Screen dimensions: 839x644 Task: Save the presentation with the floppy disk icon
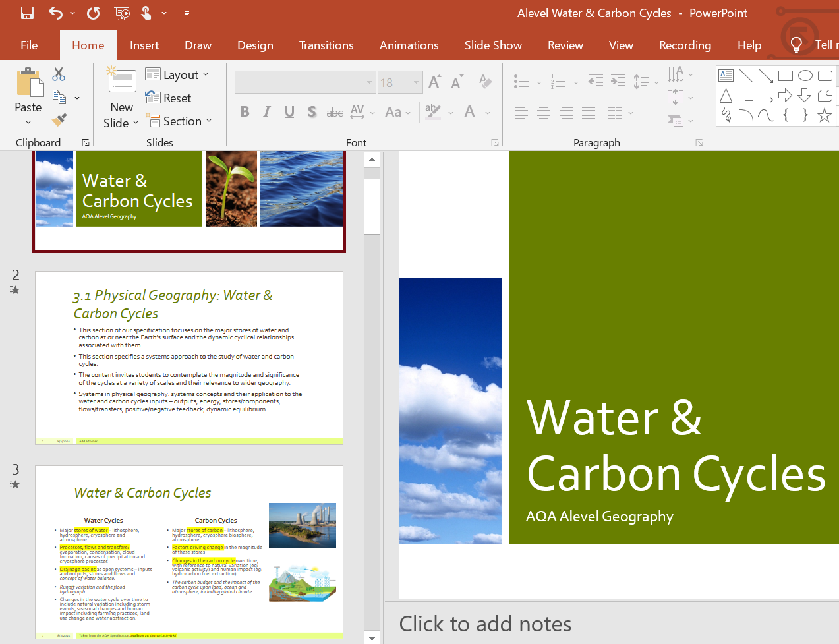point(27,13)
